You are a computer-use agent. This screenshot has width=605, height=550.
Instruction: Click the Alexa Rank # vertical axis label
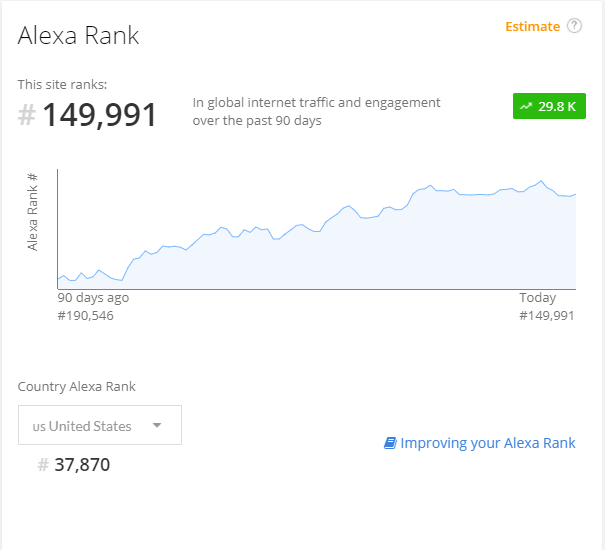tap(32, 212)
